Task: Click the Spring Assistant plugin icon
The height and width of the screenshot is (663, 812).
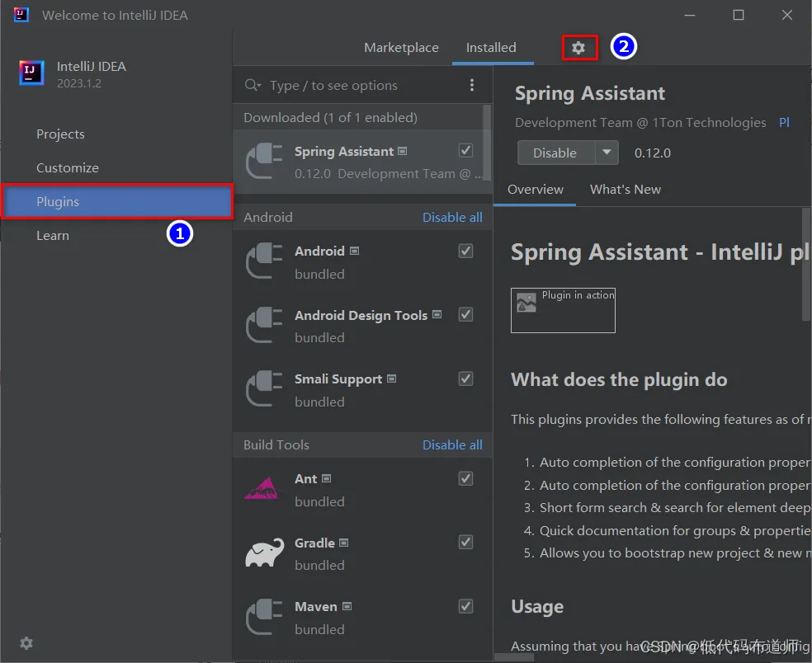Action: point(264,161)
